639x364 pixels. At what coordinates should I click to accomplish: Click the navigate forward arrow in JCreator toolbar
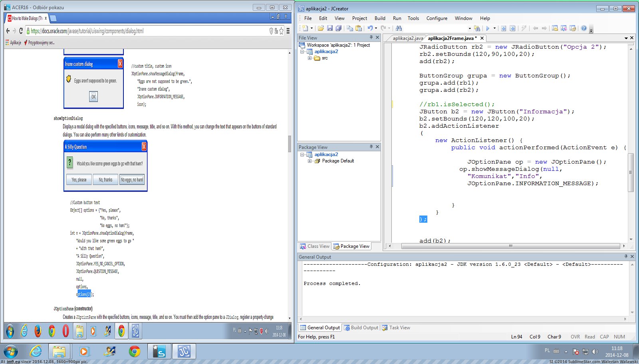tap(544, 28)
